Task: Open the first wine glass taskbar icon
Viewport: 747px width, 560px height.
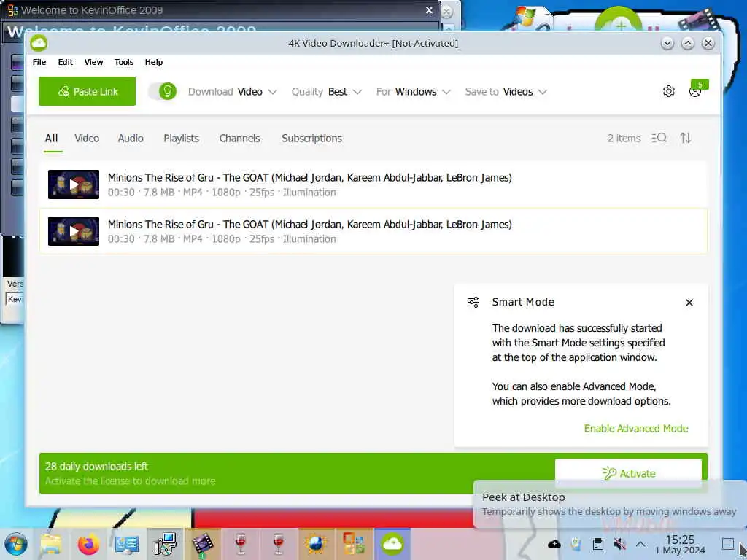Action: tap(241, 544)
